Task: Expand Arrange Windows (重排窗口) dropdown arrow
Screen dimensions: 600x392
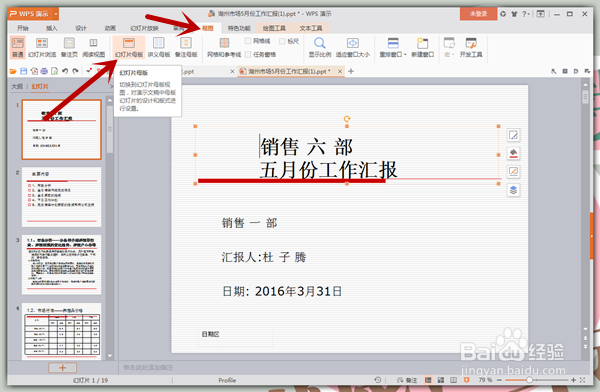Action: click(405, 55)
